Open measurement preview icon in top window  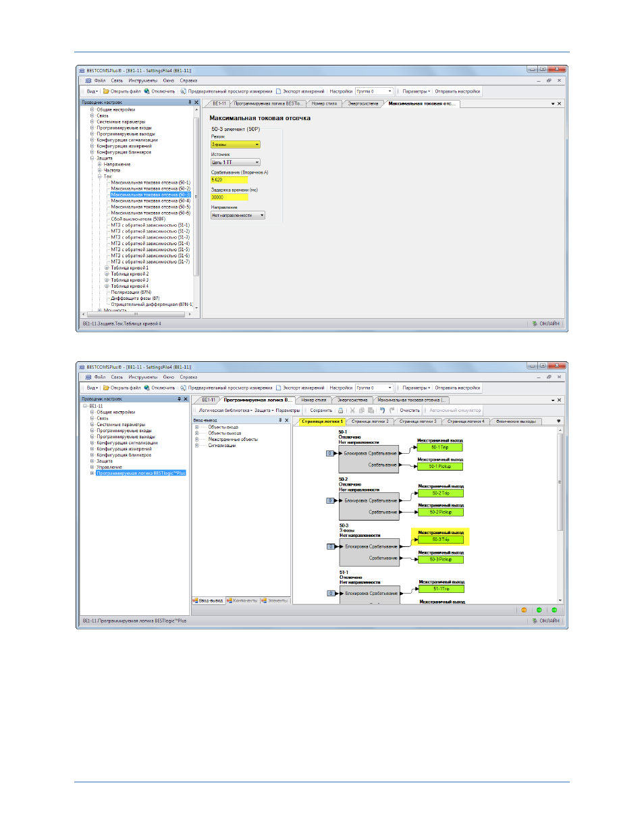click(183, 91)
